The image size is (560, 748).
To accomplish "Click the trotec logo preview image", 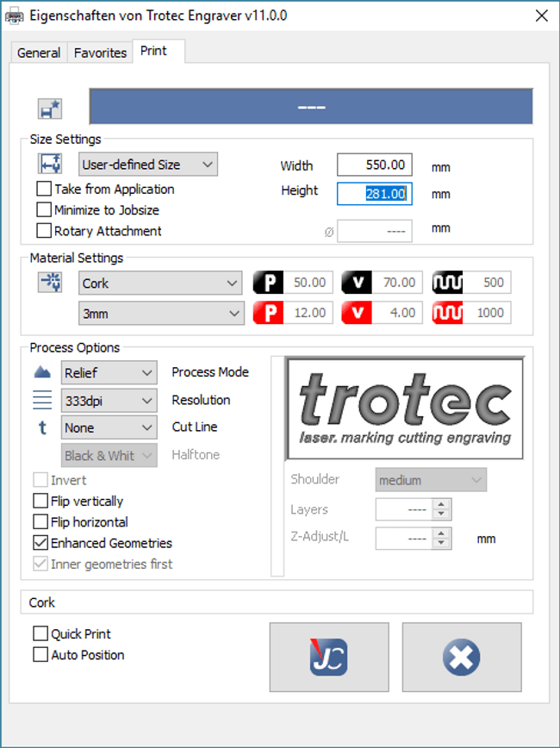I will [405, 408].
